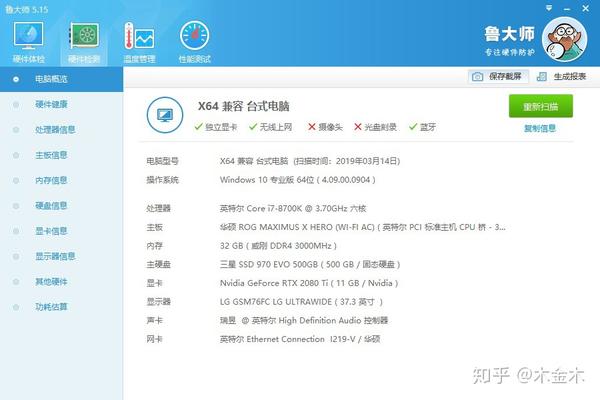Click the 无线上网 check mark item

[271, 127]
